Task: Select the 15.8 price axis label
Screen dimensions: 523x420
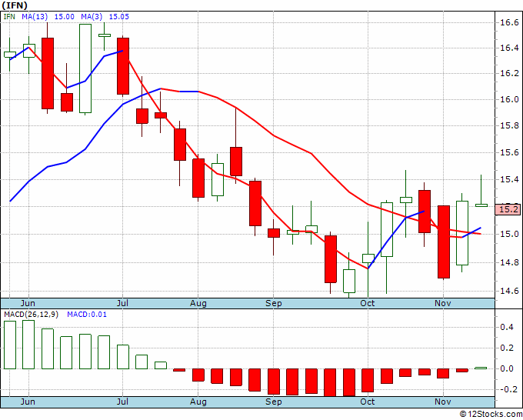Action: point(509,125)
